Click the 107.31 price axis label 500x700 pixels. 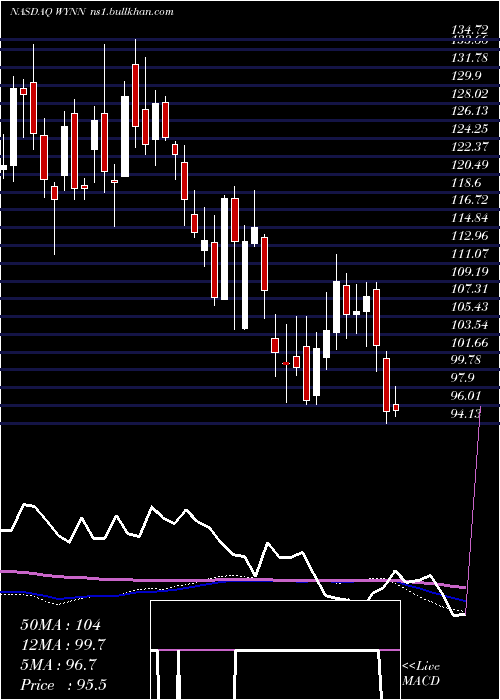point(470,289)
